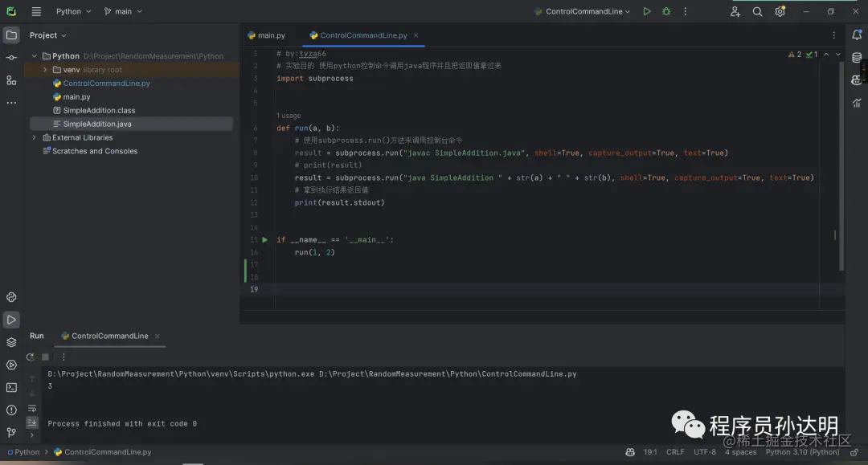The height and width of the screenshot is (465, 868).
Task: Open the Git tool window
Action: (x=11, y=432)
